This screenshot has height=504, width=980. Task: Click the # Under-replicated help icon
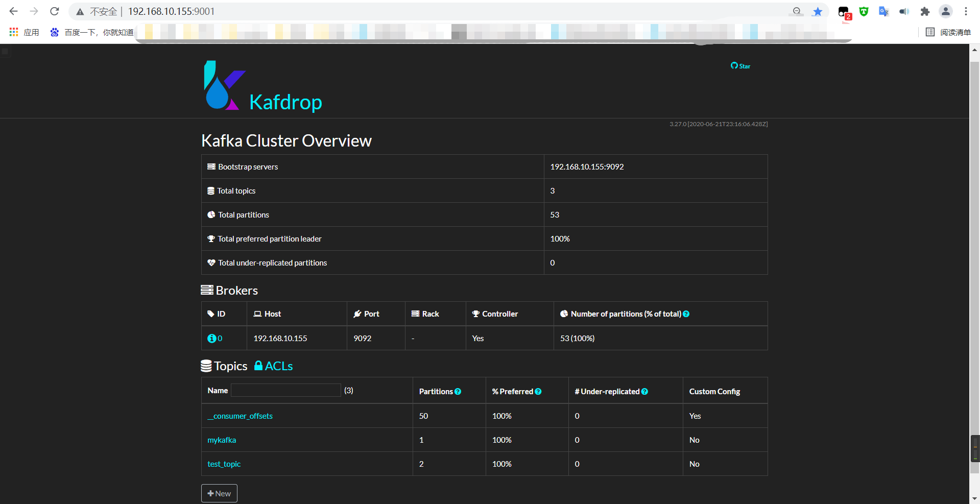click(x=645, y=391)
